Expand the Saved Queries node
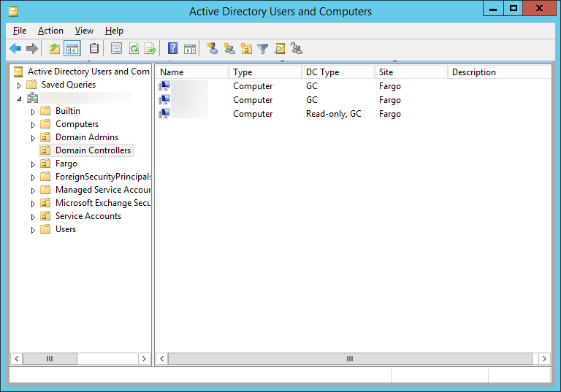This screenshot has height=392, width=561. tap(19, 85)
